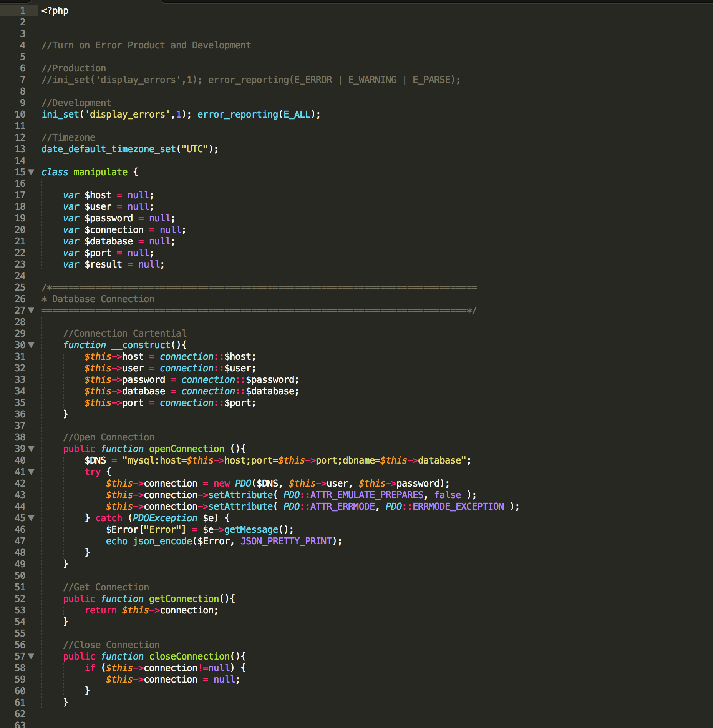Click the '//Production' comment
Viewport: 713px width, 728px height.
pos(74,68)
